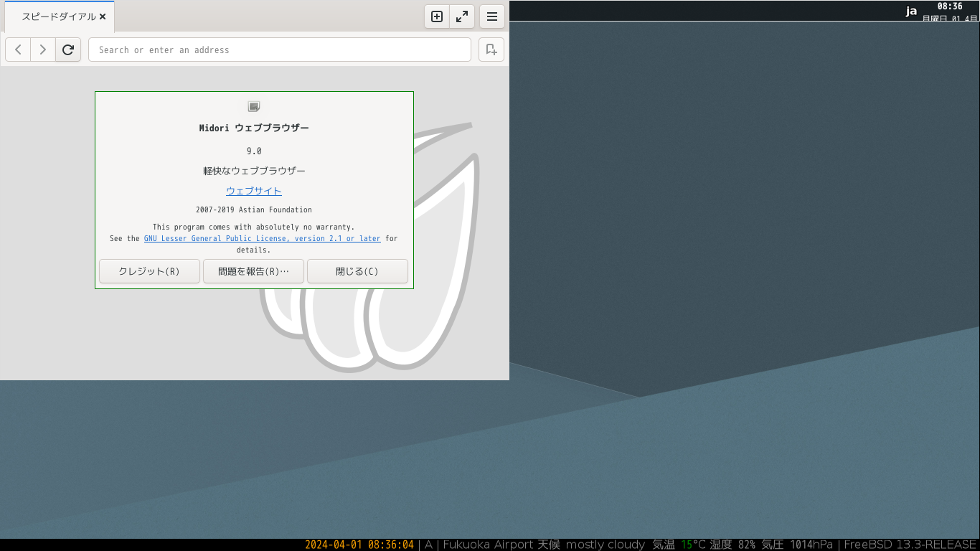Close the スピードダイアル tab
The width and height of the screenshot is (980, 551).
[x=103, y=17]
